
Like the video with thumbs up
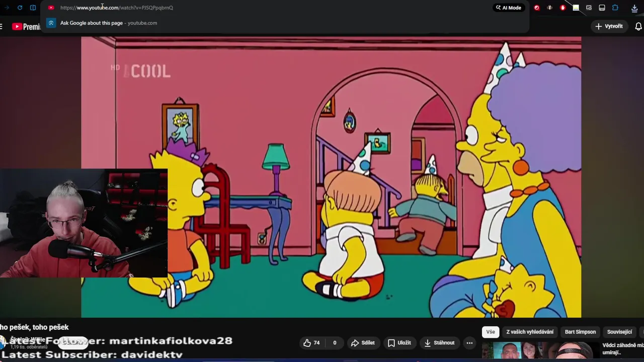311,343
